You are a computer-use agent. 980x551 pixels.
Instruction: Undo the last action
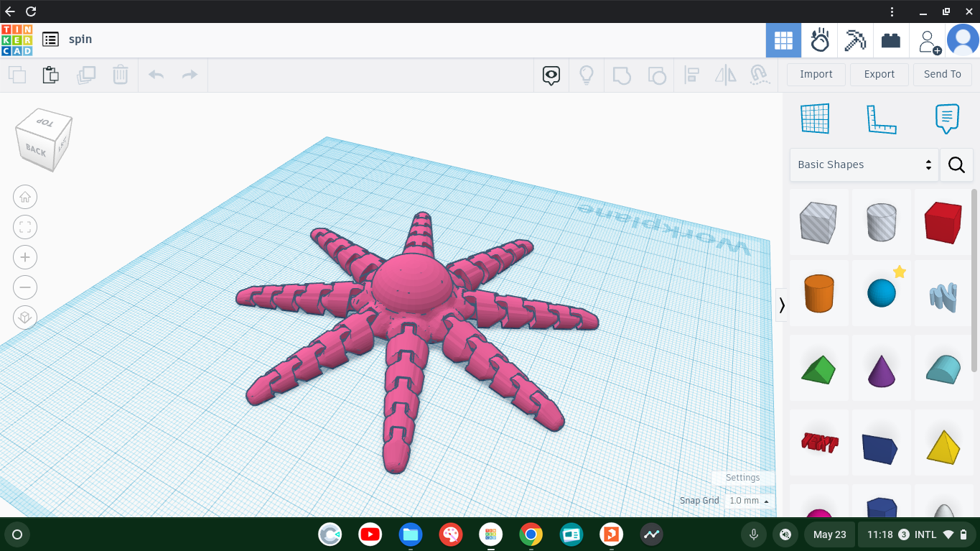coord(156,75)
